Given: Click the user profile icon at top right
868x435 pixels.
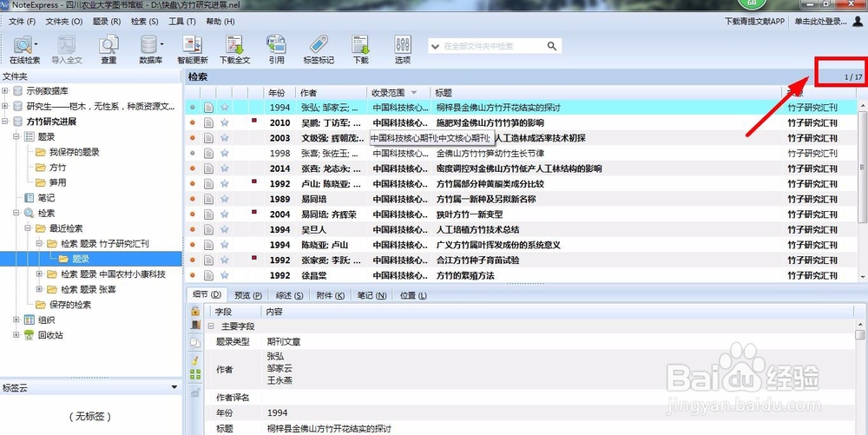Looking at the screenshot, I should coord(858,21).
